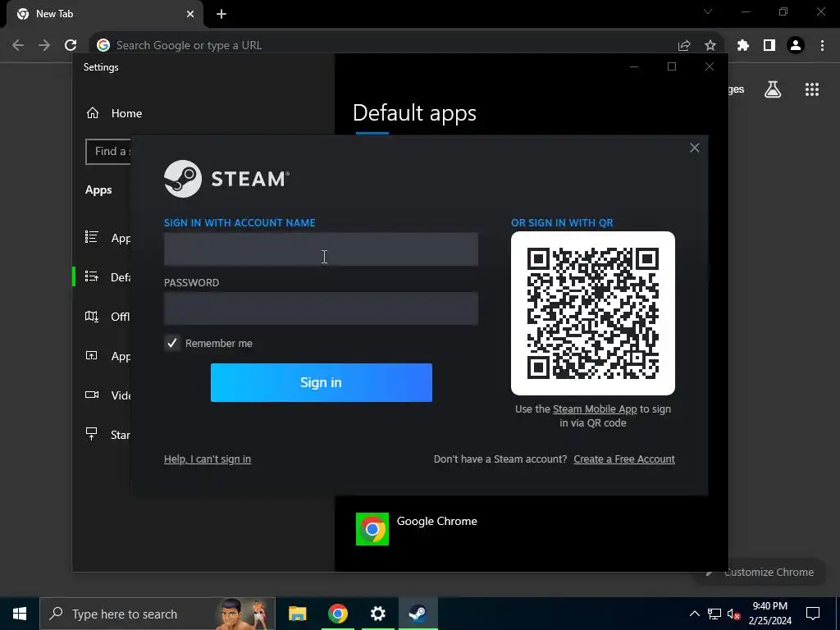Click Chrome tab search chevron

pos(708,11)
